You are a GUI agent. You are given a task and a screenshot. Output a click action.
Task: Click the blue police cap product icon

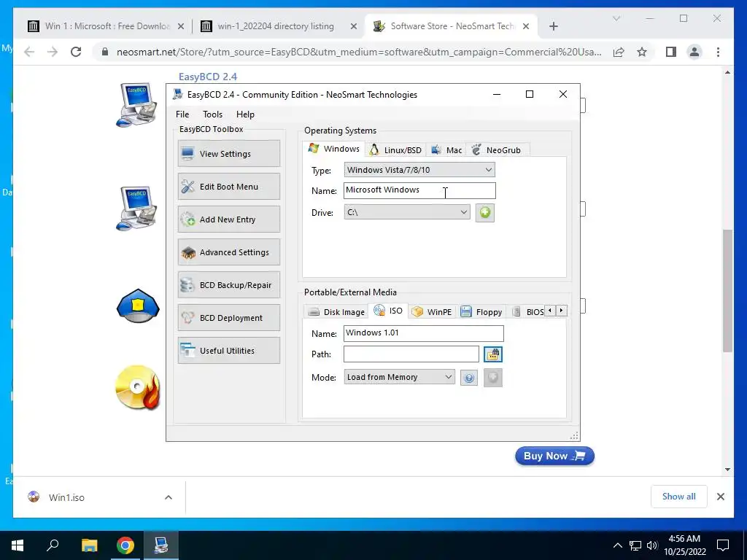pyautogui.click(x=138, y=306)
